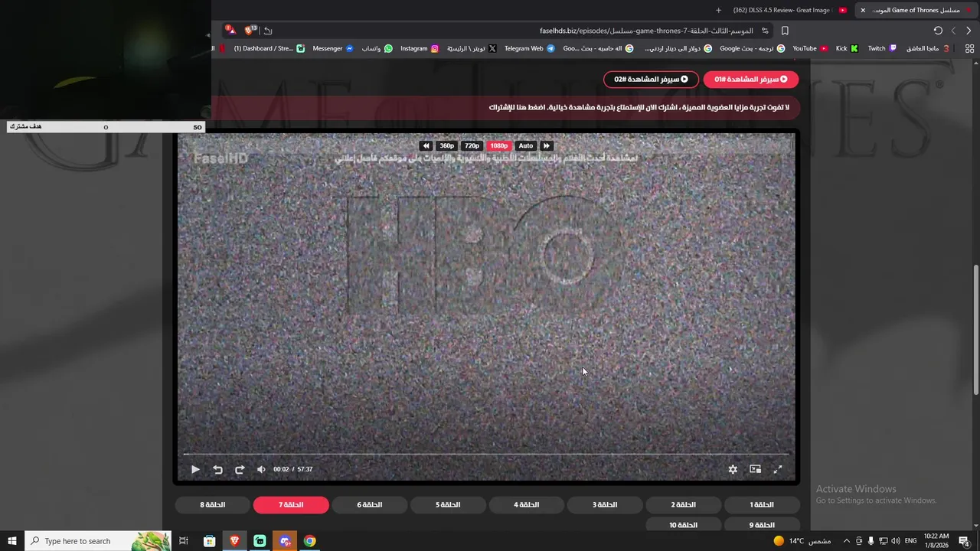Select the current episode الحلقة 7

point(291,505)
